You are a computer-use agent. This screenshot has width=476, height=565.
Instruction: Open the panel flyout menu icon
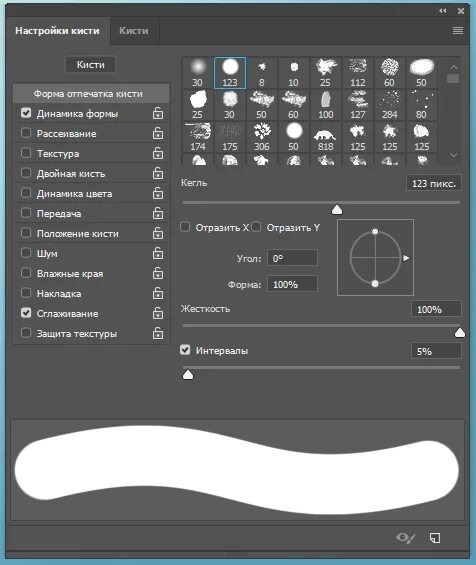(x=458, y=30)
